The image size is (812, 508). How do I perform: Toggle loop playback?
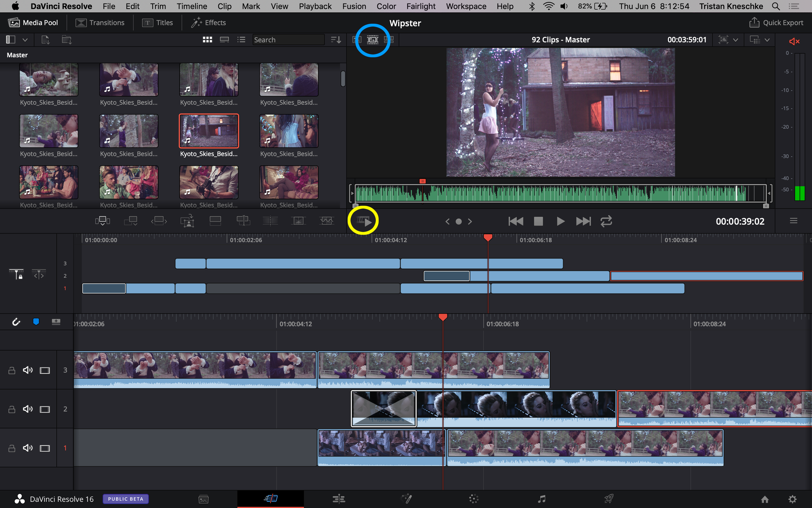tap(606, 221)
